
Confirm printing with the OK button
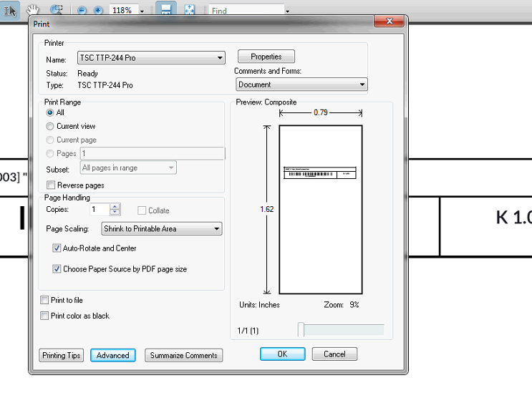[x=282, y=354]
